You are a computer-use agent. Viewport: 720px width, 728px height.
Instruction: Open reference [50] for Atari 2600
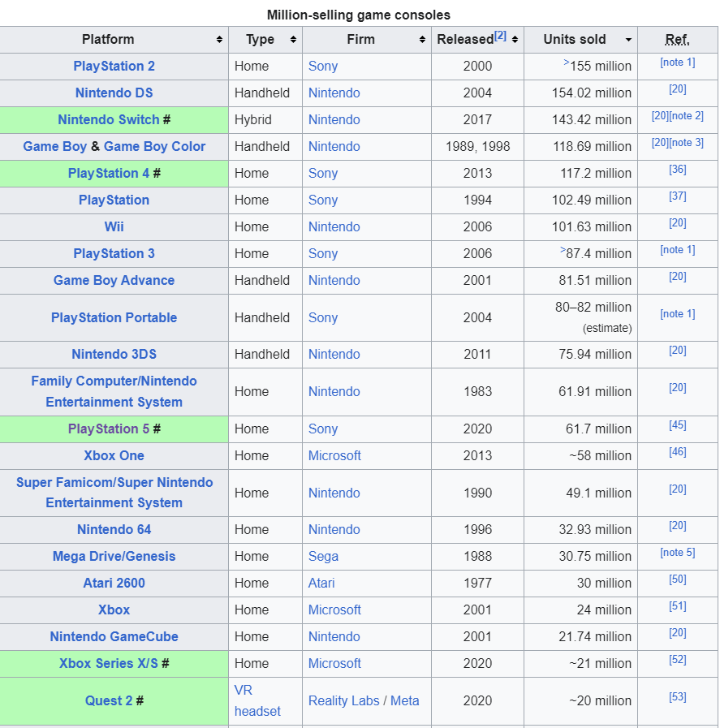(x=678, y=579)
